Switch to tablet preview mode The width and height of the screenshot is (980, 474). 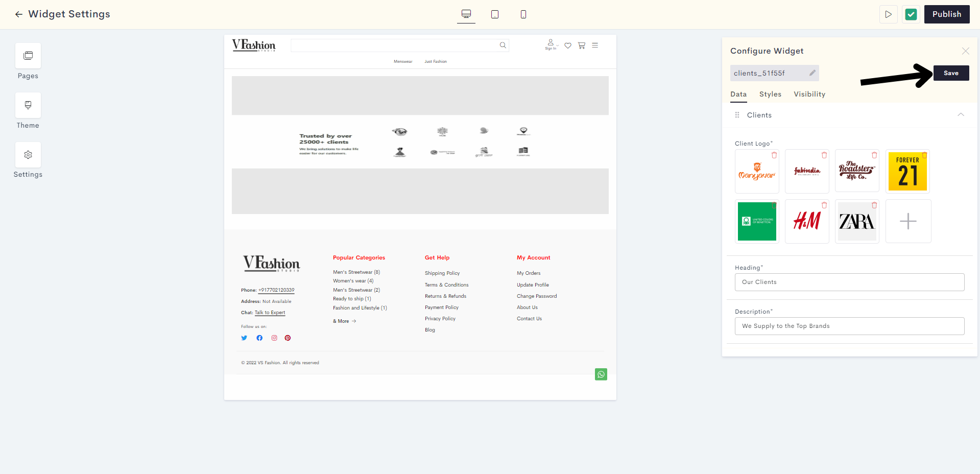pos(495,14)
